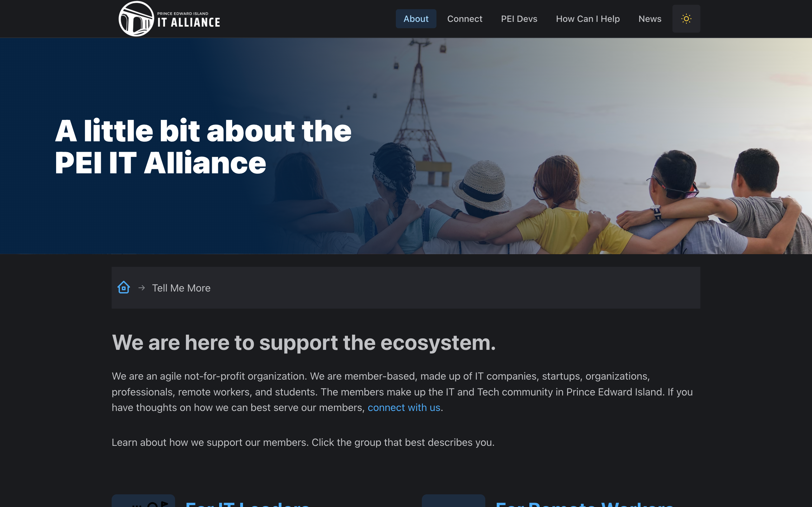Click the IT ALLIANCE wordmark text
Image resolution: width=812 pixels, height=507 pixels.
tap(189, 22)
